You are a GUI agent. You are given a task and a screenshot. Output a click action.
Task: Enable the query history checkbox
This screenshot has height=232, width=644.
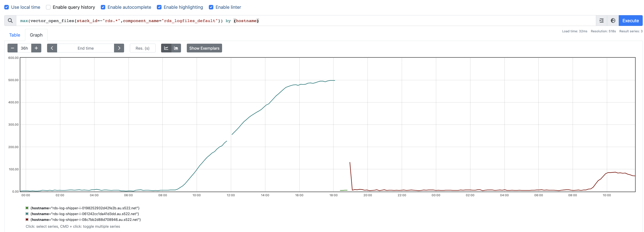(48, 7)
